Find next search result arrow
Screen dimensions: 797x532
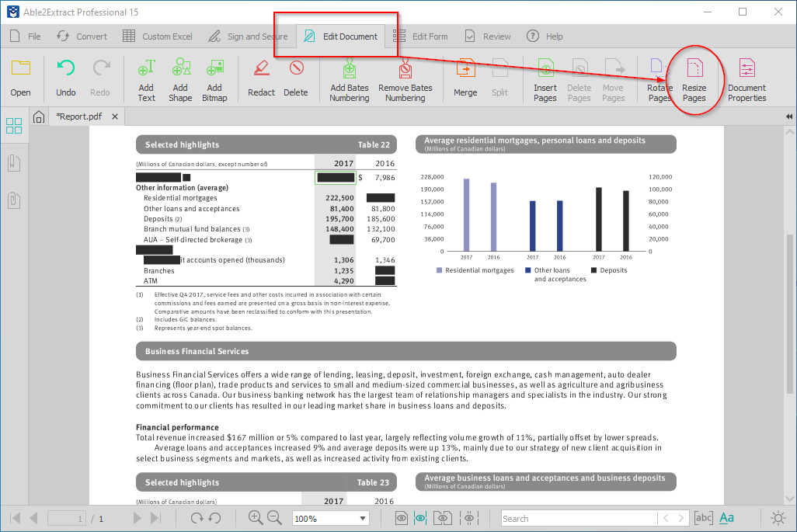click(x=680, y=518)
